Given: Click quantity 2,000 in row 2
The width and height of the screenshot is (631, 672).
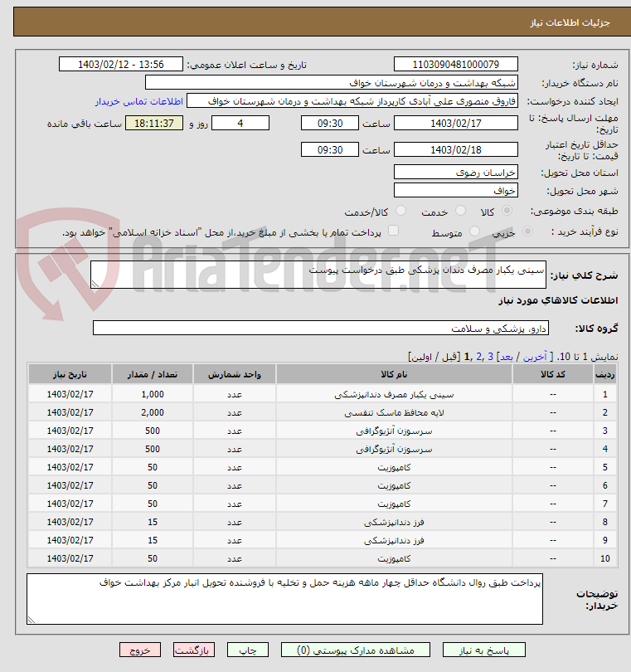Looking at the screenshot, I should pos(153,412).
